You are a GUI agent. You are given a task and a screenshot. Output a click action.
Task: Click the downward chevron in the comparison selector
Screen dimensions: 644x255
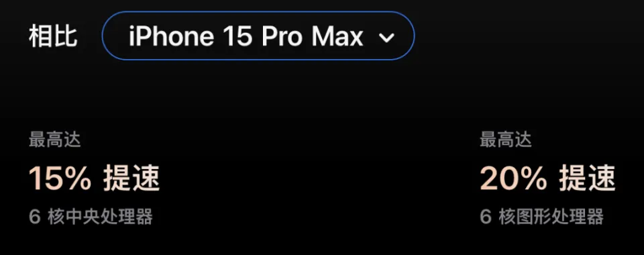tap(386, 38)
